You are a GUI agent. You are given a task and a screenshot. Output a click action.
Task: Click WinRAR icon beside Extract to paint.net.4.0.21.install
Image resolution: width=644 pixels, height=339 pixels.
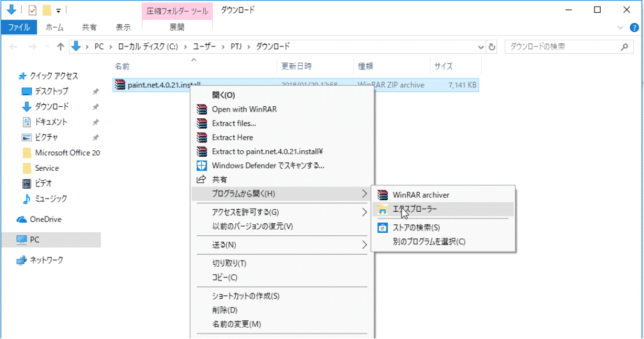click(201, 151)
